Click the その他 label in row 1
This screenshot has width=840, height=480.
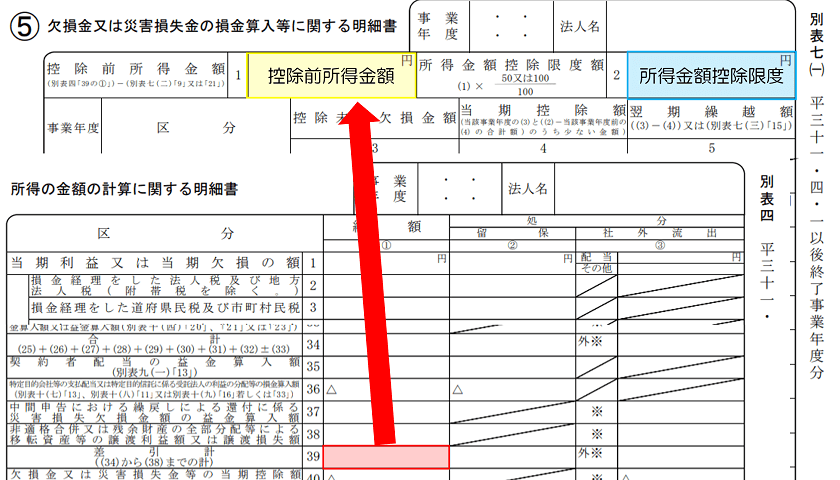(x=597, y=268)
